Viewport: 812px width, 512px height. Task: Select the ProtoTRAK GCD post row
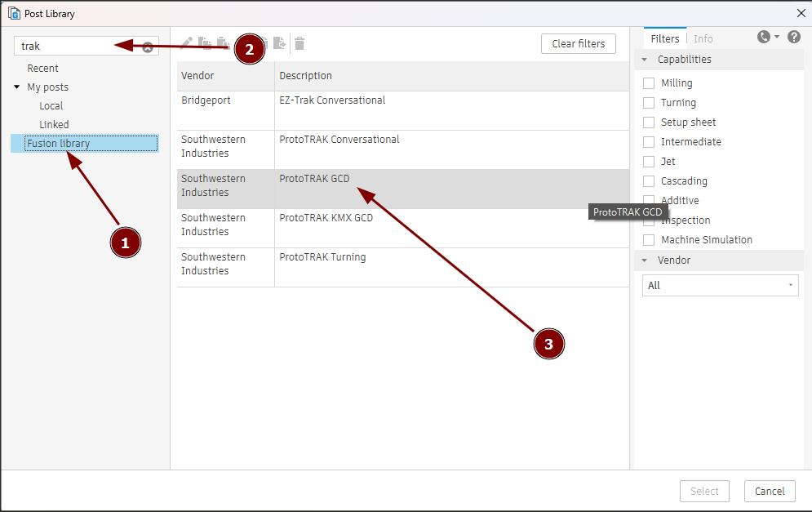tap(403, 189)
